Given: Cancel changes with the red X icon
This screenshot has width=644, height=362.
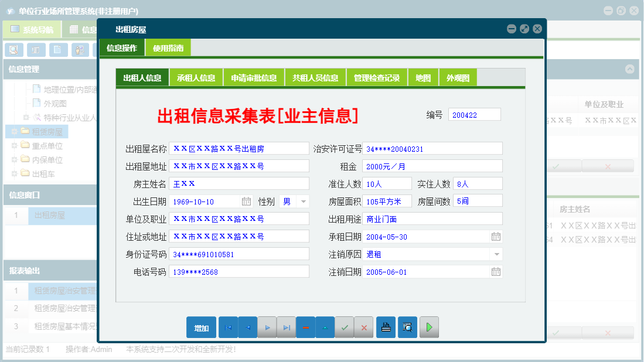Looking at the screenshot, I should 363,327.
